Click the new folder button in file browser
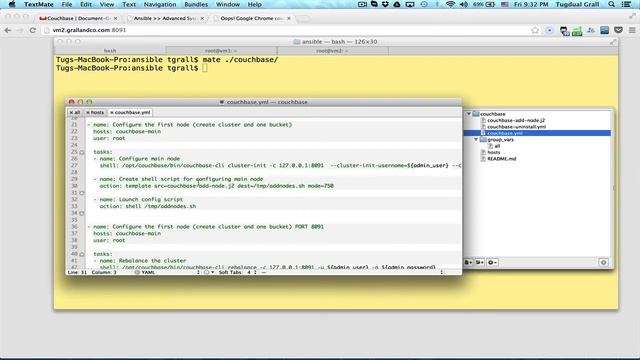The image size is (640, 360). click(x=480, y=262)
